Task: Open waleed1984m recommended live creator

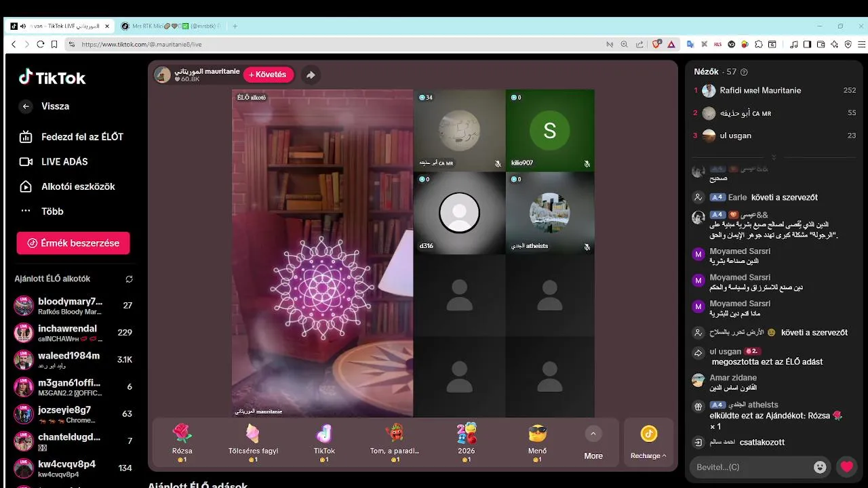Action: (73, 360)
